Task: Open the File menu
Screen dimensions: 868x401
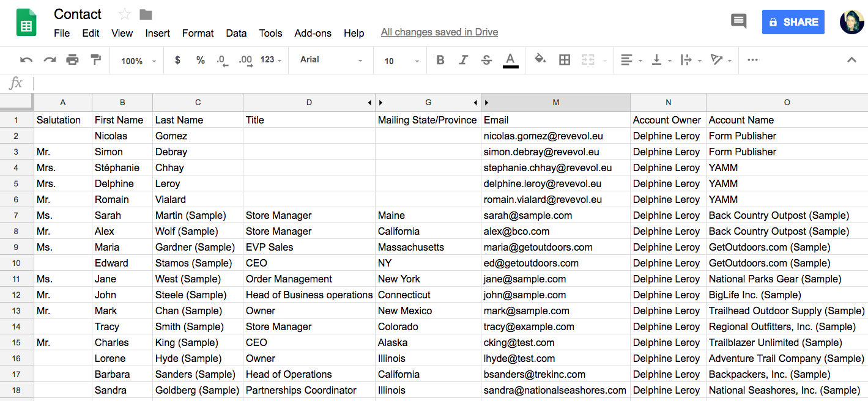Action: coord(62,33)
